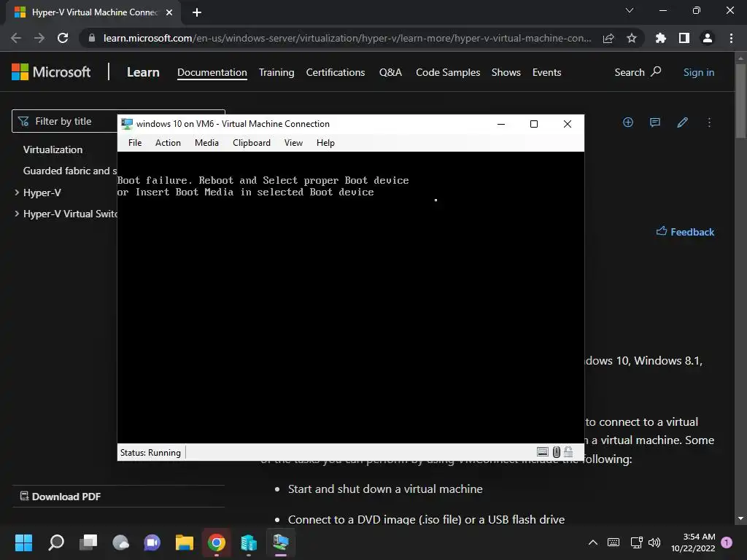Click the lock status icon in VM status bar

568,451
